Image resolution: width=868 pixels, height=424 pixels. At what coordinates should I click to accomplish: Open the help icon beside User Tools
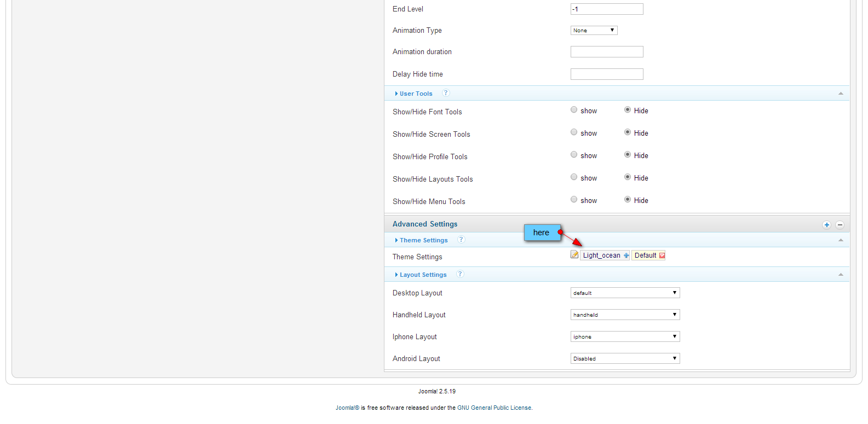pos(446,93)
